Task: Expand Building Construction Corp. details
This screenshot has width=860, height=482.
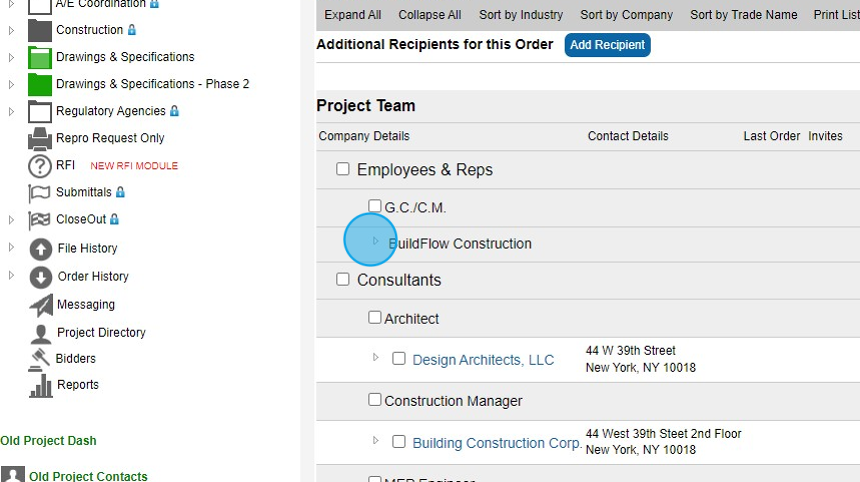Action: tap(376, 440)
